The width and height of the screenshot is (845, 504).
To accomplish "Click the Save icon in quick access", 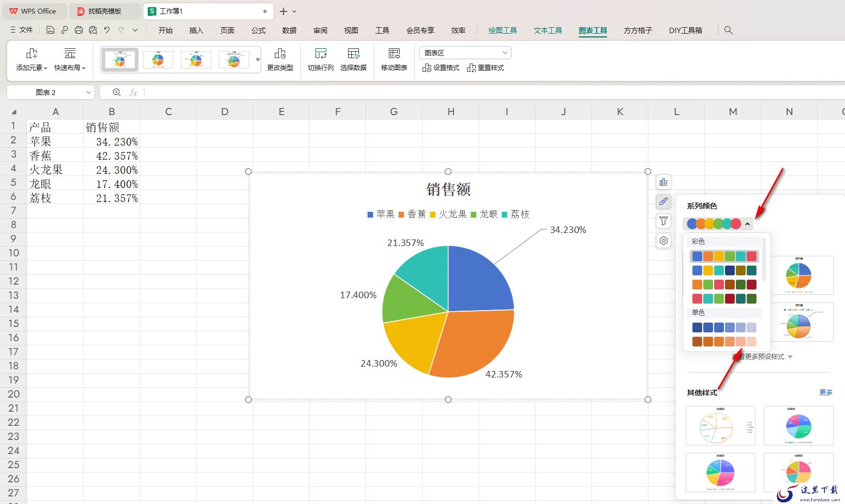I will pos(51,30).
